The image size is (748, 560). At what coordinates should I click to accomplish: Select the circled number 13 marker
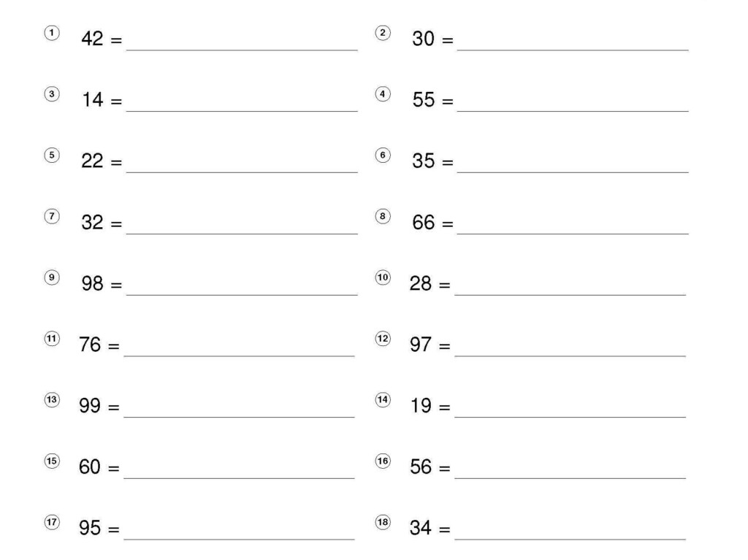tap(52, 399)
